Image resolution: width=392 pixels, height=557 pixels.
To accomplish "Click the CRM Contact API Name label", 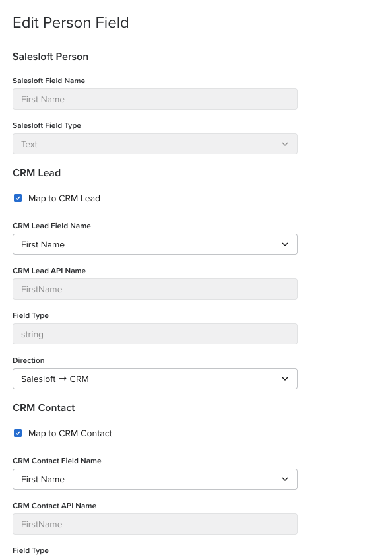I will click(x=54, y=505).
